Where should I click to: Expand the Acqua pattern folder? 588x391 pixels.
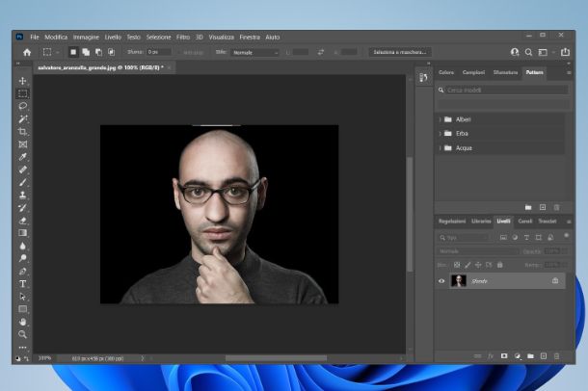440,147
